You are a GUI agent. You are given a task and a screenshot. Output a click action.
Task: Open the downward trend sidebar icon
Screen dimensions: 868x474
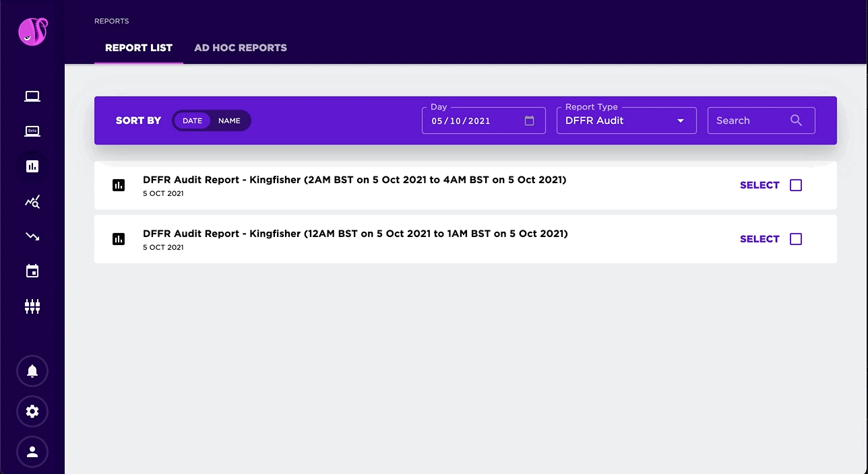tap(32, 236)
